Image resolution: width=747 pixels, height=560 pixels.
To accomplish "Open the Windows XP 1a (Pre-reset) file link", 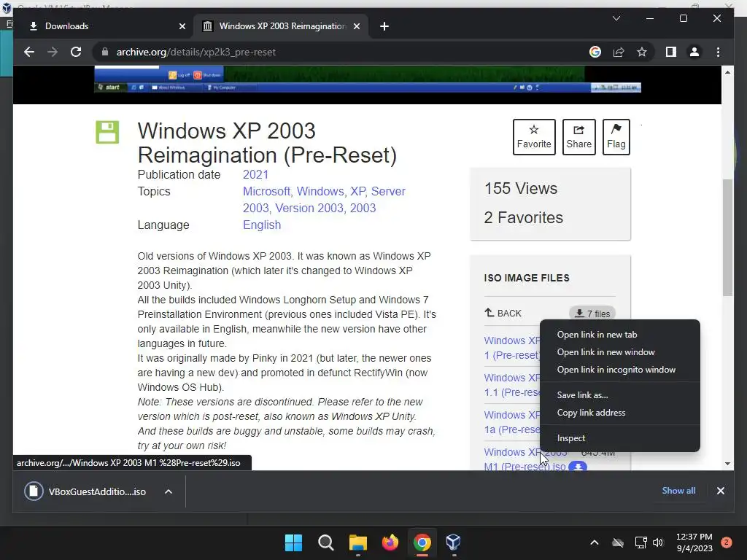I will click(x=511, y=422).
